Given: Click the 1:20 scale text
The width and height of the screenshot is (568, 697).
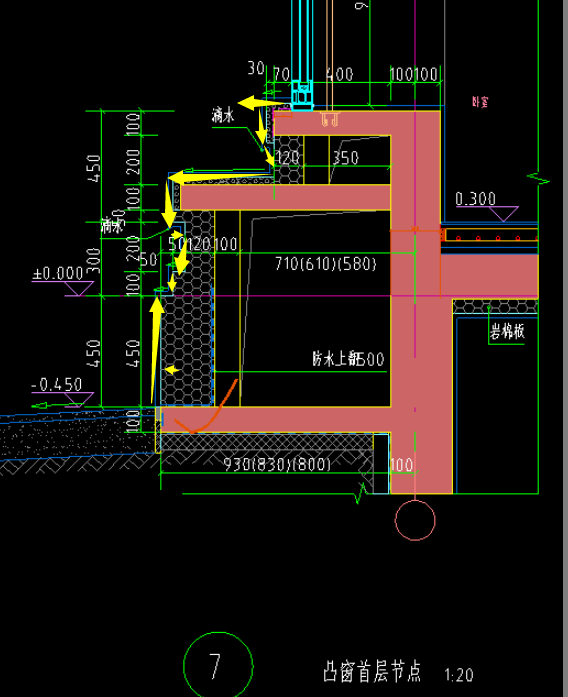Looking at the screenshot, I should coord(459,675).
